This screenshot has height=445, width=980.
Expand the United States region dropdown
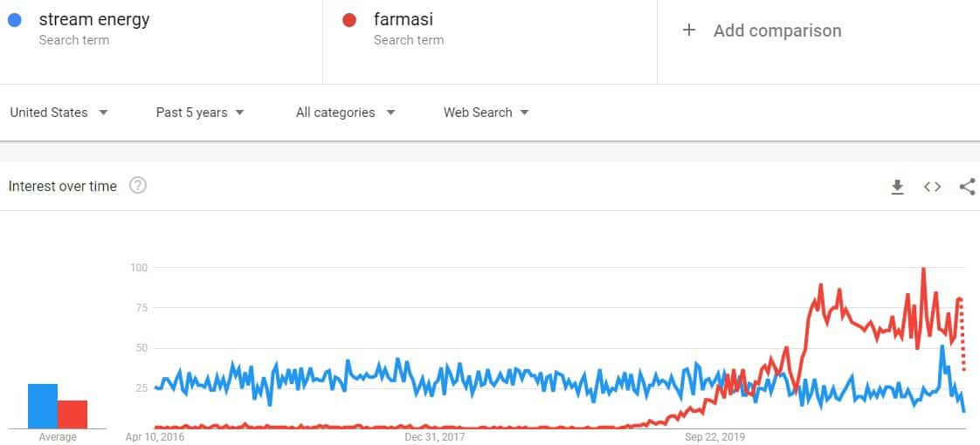click(59, 113)
